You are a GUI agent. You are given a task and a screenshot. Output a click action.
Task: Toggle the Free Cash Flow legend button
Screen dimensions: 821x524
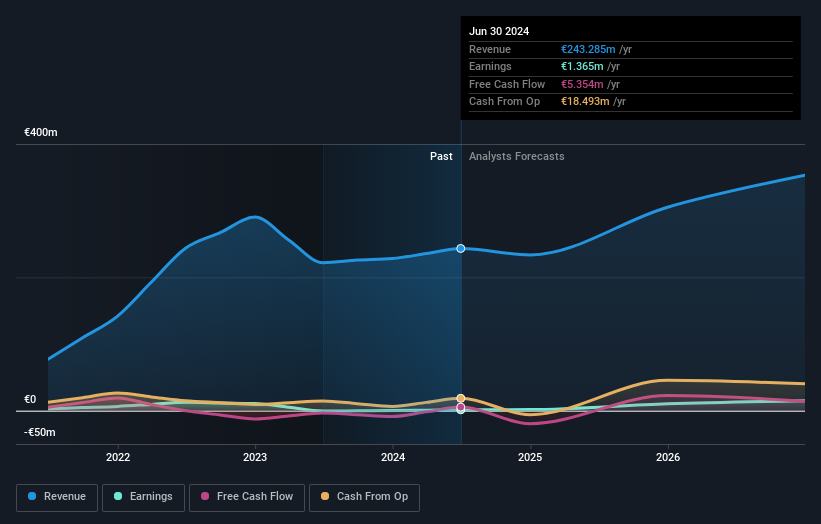point(247,497)
